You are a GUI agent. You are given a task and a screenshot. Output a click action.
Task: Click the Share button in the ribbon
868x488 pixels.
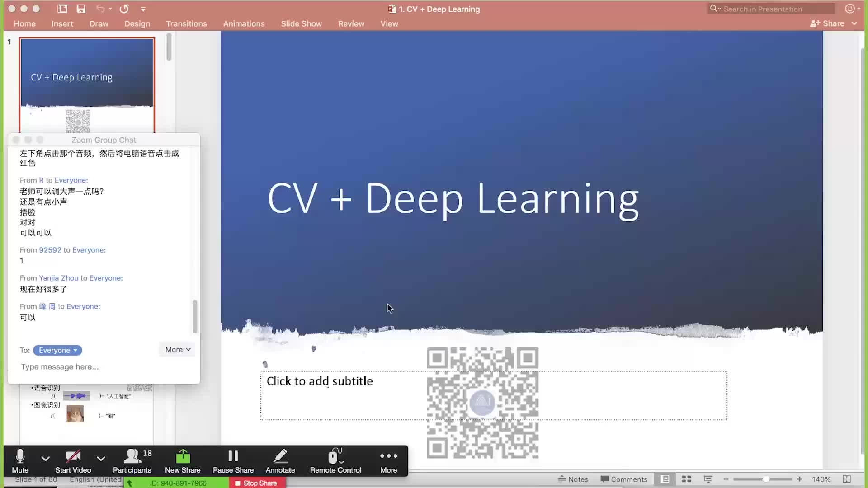(827, 23)
